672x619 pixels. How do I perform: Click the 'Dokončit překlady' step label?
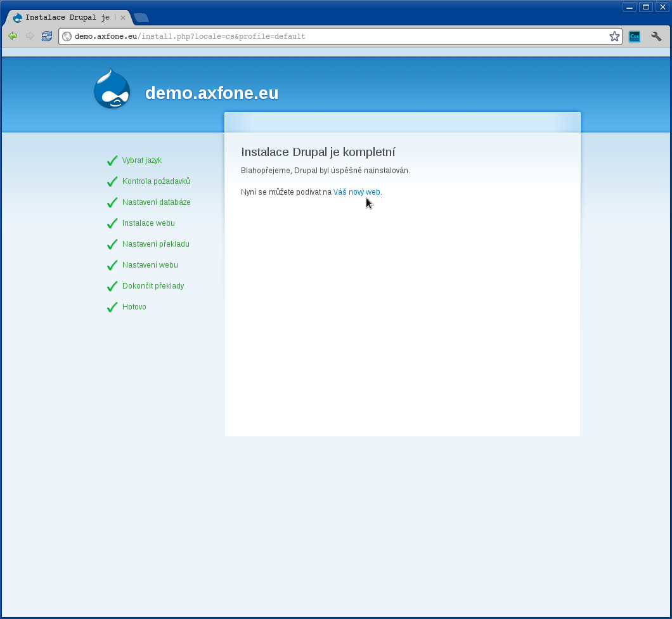tap(153, 286)
